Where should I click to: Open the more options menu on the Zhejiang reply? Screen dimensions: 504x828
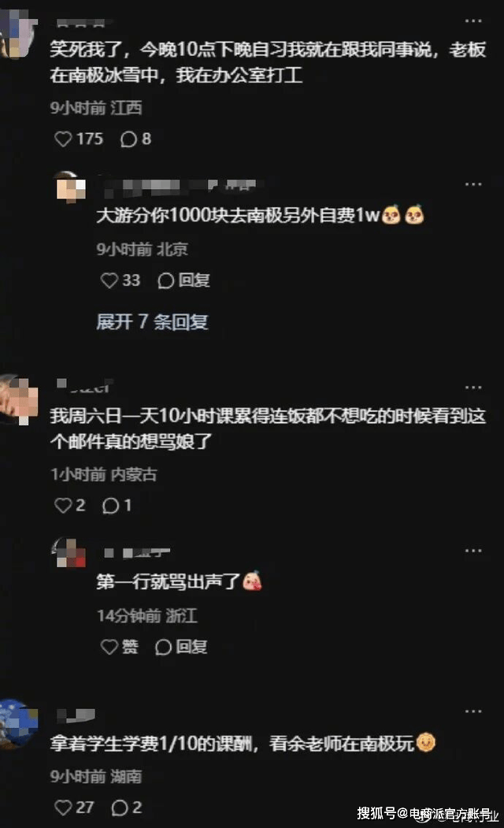tap(472, 551)
